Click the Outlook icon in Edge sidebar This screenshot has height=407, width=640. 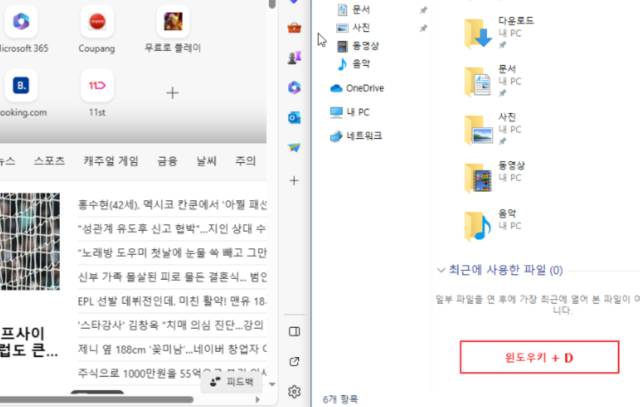pyautogui.click(x=294, y=117)
